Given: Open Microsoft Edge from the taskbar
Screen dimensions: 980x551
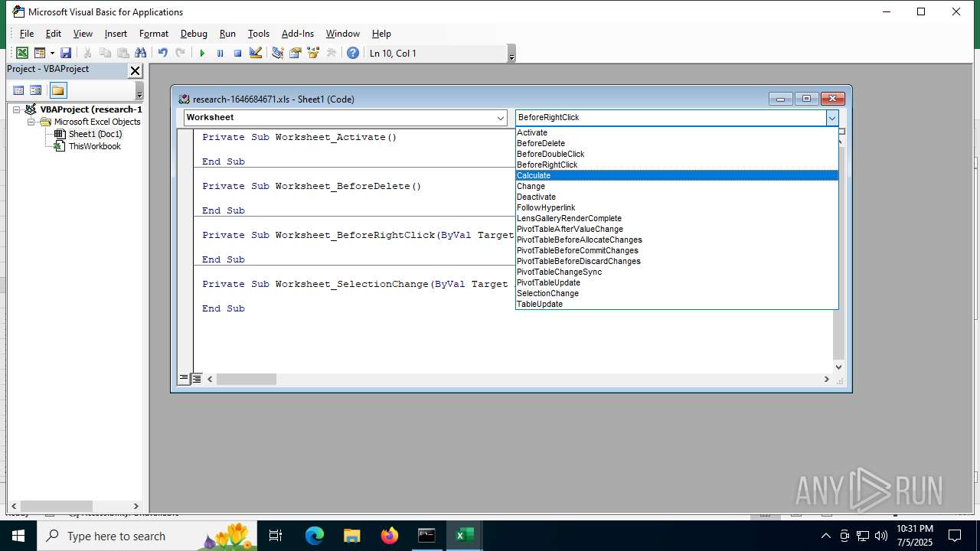Looking at the screenshot, I should pyautogui.click(x=315, y=536).
